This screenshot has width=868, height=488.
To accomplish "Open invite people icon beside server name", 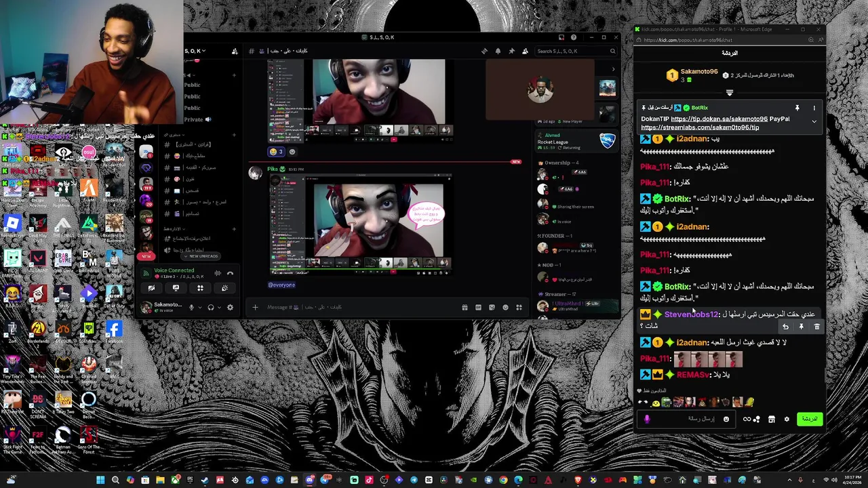I will pyautogui.click(x=235, y=51).
